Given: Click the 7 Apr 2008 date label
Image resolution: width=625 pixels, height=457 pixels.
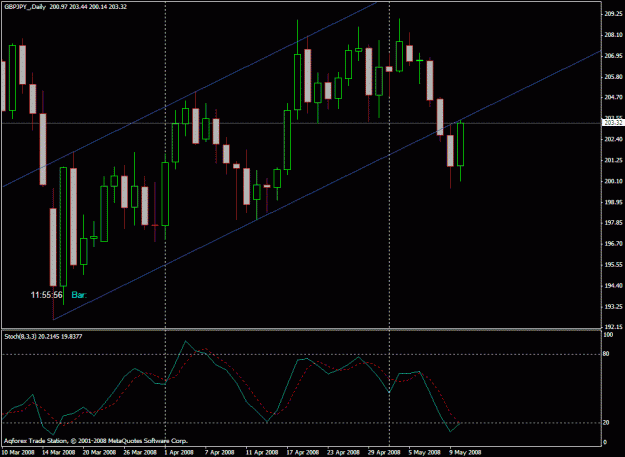Looking at the screenshot, I should [x=220, y=453].
